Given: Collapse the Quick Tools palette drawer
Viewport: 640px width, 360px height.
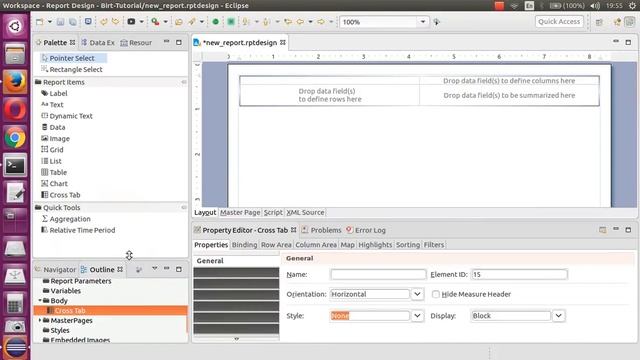Looking at the screenshot, I should coord(184,207).
